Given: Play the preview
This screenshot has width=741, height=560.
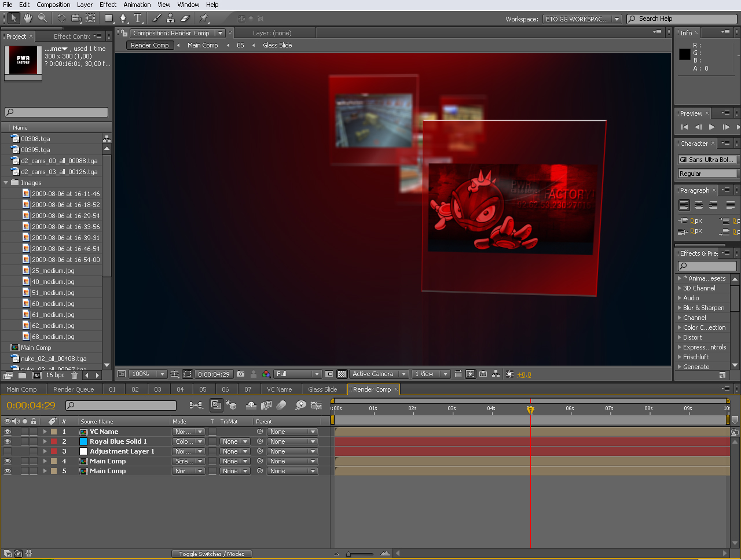Looking at the screenshot, I should point(712,127).
